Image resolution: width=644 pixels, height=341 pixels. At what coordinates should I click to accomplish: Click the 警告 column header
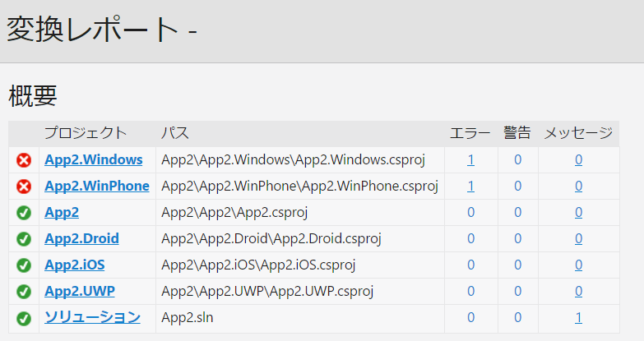pyautogui.click(x=517, y=133)
